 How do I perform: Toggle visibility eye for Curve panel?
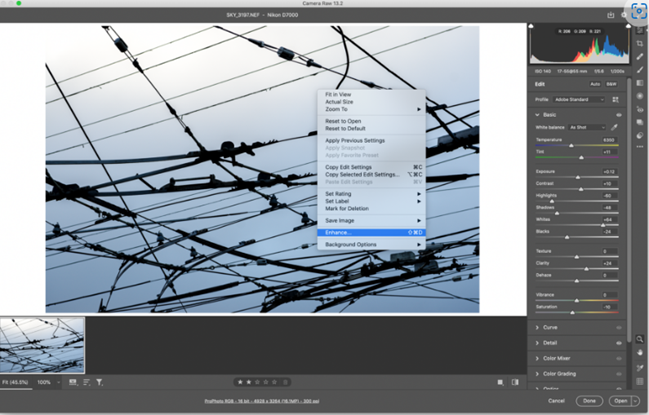[x=618, y=328]
